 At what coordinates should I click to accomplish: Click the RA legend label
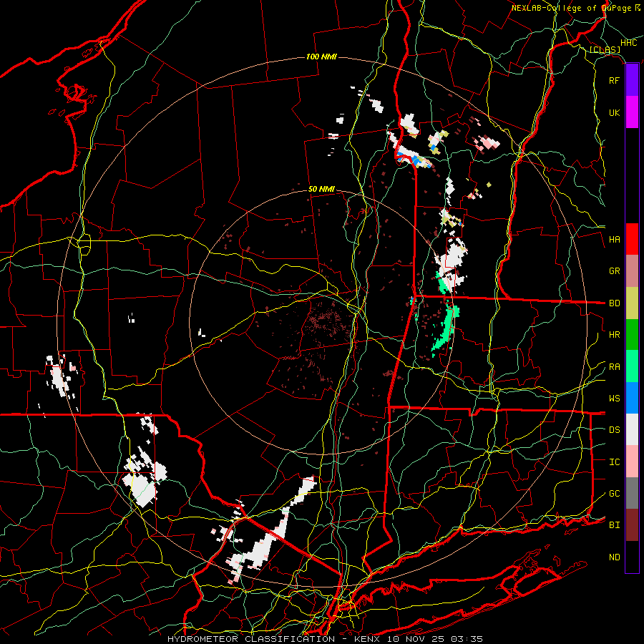click(x=614, y=367)
